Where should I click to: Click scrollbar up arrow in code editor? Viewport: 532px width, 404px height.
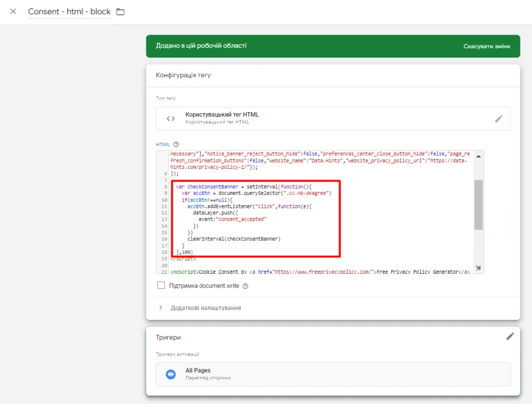pos(478,156)
